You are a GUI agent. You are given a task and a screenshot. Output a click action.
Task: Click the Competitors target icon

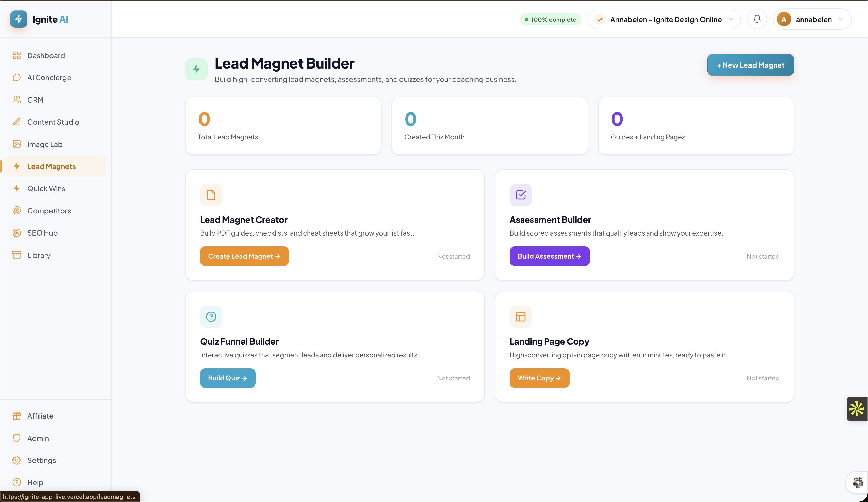click(x=16, y=211)
